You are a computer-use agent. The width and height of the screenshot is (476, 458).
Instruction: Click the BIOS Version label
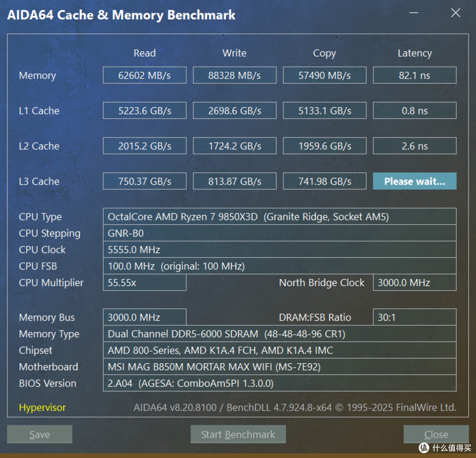[48, 384]
